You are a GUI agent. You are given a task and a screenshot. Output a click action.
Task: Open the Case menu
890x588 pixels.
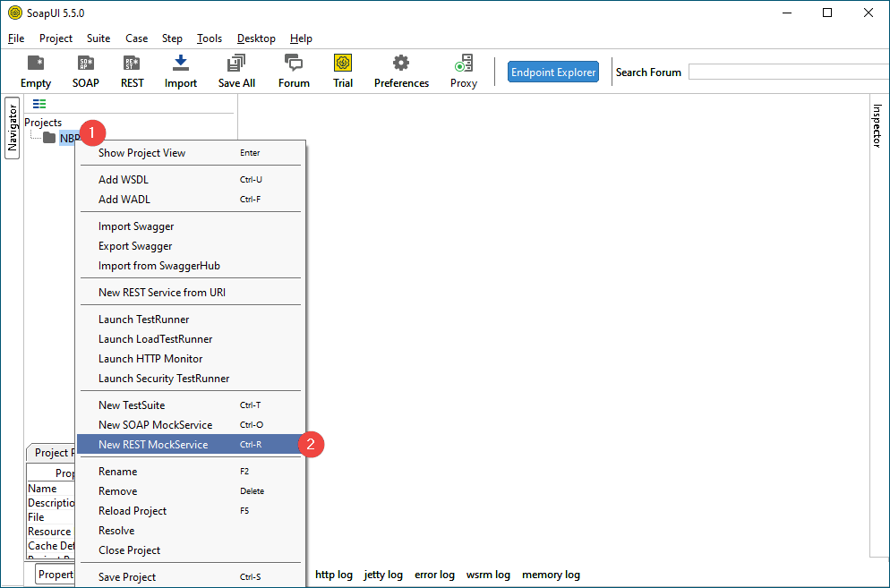[137, 38]
